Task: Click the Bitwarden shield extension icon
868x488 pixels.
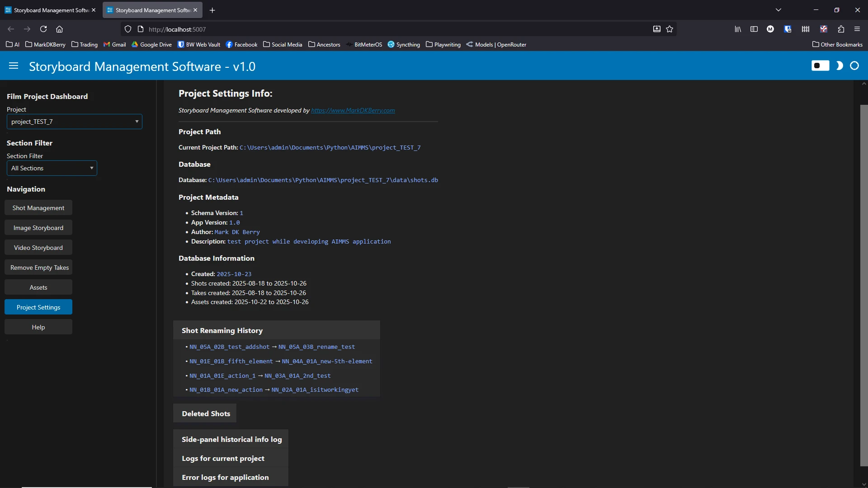Action: pos(788,29)
